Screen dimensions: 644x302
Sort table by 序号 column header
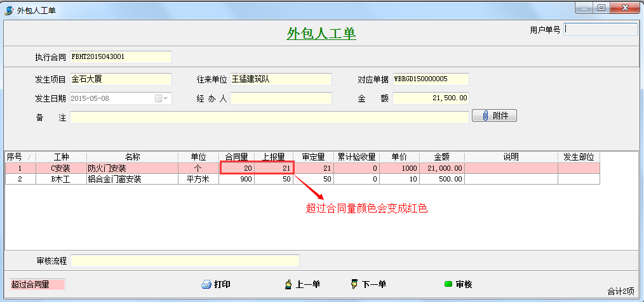pos(15,157)
